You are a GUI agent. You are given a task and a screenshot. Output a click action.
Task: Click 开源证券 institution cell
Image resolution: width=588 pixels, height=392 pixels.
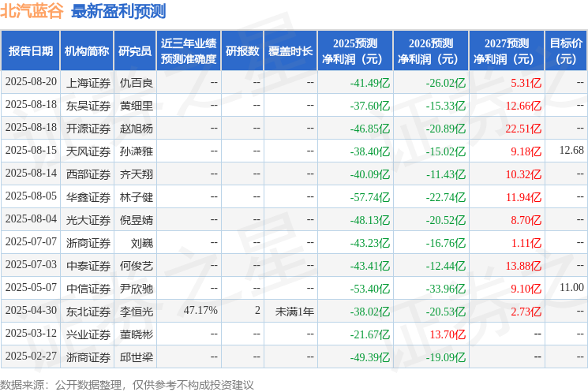[88, 129]
